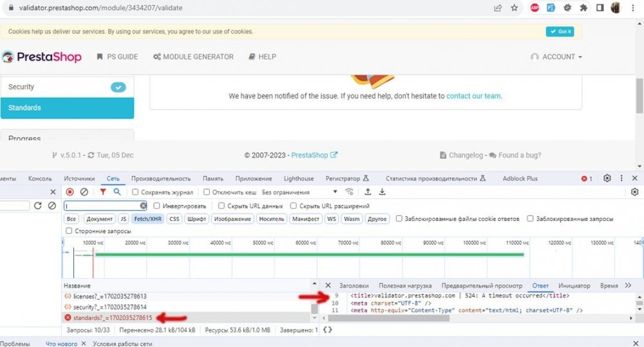The image size is (644, 347).
Task: Expand the ACCOUNT dropdown menu
Action: point(556,57)
